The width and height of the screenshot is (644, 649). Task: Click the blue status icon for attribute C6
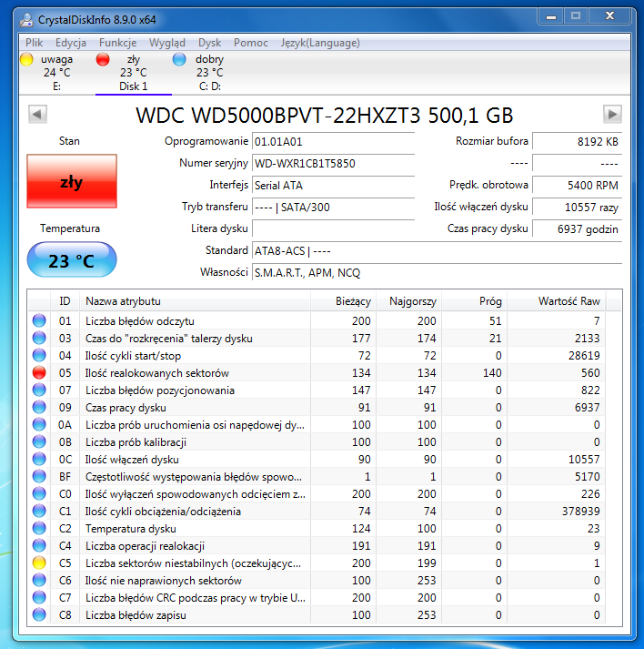click(x=39, y=581)
